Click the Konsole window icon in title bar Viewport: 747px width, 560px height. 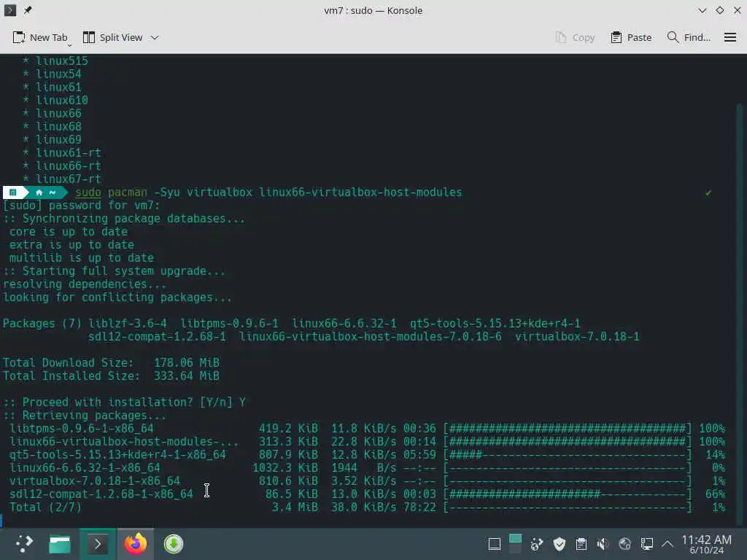pyautogui.click(x=10, y=10)
